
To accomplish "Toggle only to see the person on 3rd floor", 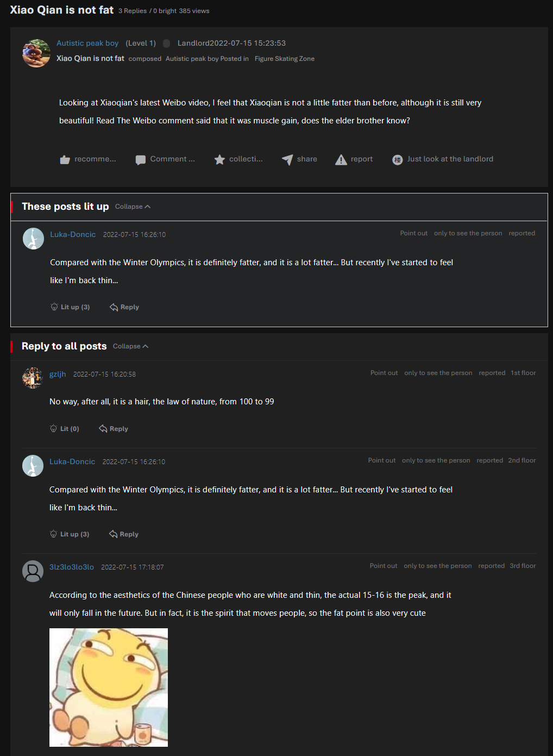I will (x=437, y=566).
